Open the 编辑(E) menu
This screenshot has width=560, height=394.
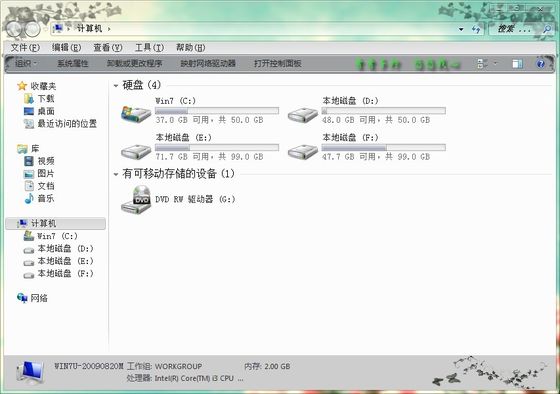pos(66,48)
